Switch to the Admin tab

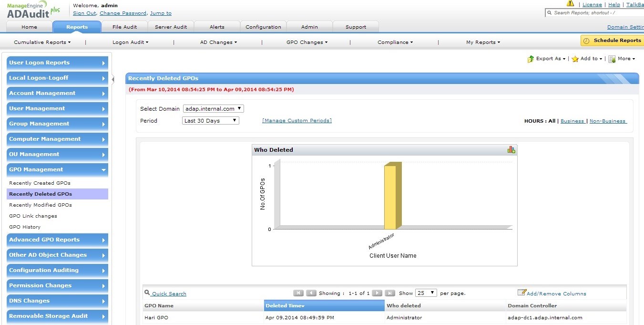(309, 27)
